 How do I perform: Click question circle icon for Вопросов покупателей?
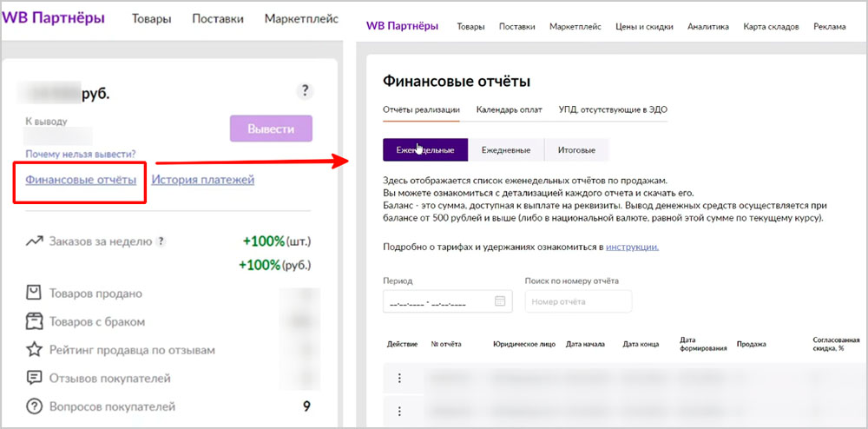pyautogui.click(x=35, y=407)
